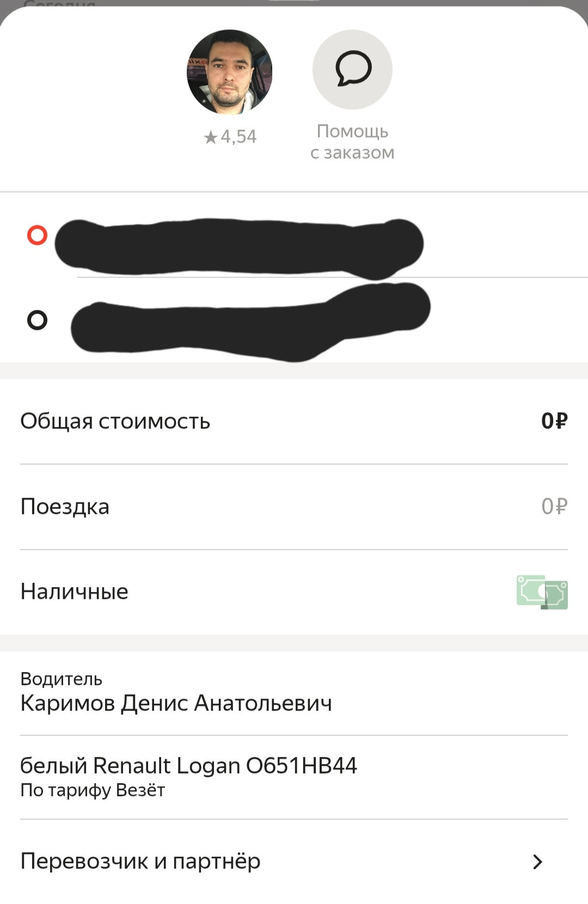Tap the "Водитель" label
Screen dimensions: 588x904
coord(61,679)
